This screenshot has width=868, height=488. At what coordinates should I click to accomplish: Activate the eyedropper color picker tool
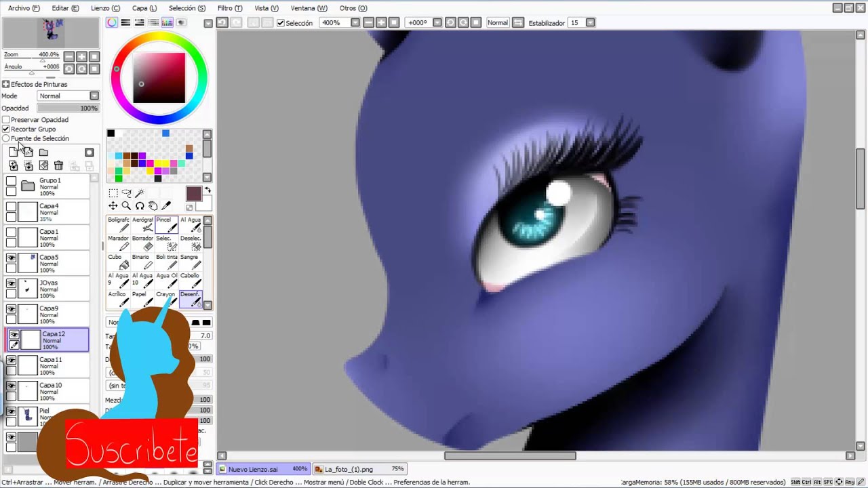click(167, 205)
